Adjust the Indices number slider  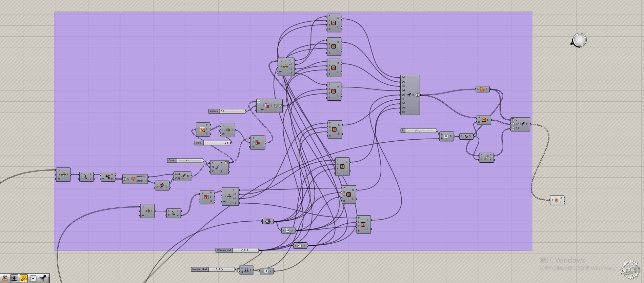tap(227, 111)
